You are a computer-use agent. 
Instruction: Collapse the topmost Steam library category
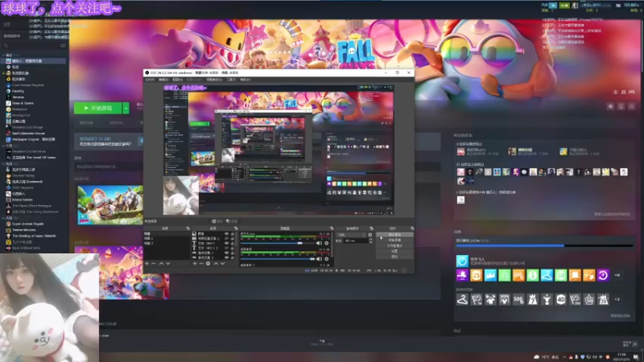(4, 55)
